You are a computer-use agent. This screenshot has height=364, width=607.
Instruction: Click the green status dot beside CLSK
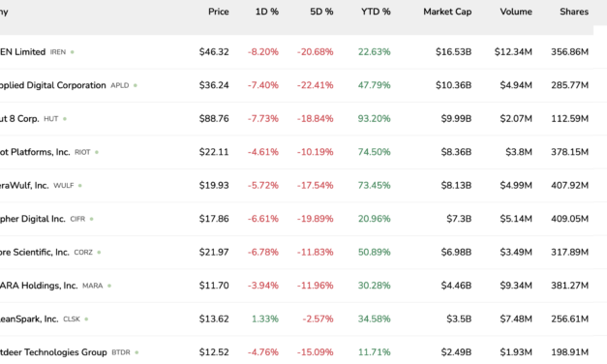point(86,319)
